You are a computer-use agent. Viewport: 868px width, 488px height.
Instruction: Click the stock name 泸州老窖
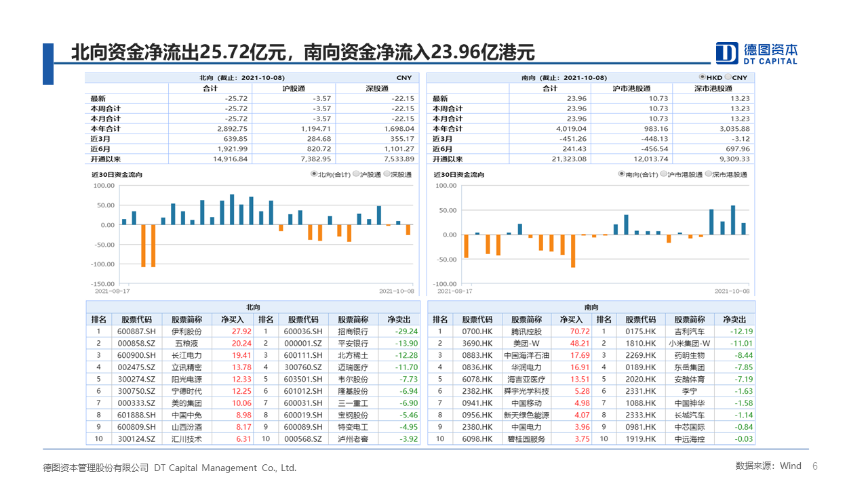pyautogui.click(x=353, y=439)
